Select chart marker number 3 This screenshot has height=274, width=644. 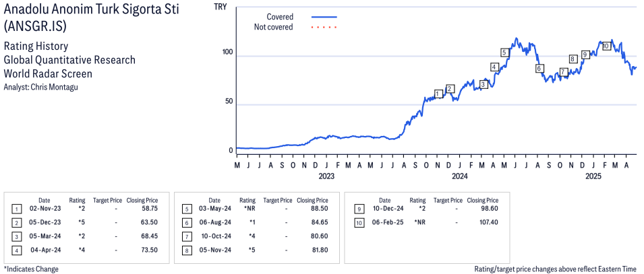(484, 85)
